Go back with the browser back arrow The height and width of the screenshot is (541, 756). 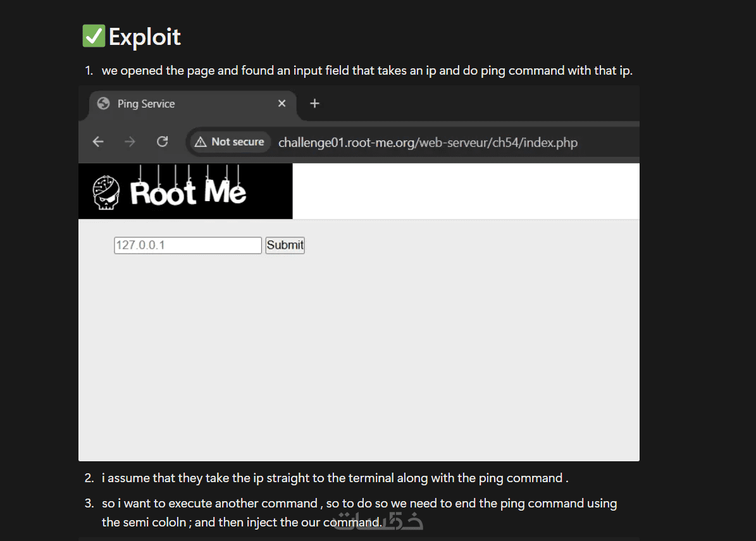pyautogui.click(x=98, y=142)
